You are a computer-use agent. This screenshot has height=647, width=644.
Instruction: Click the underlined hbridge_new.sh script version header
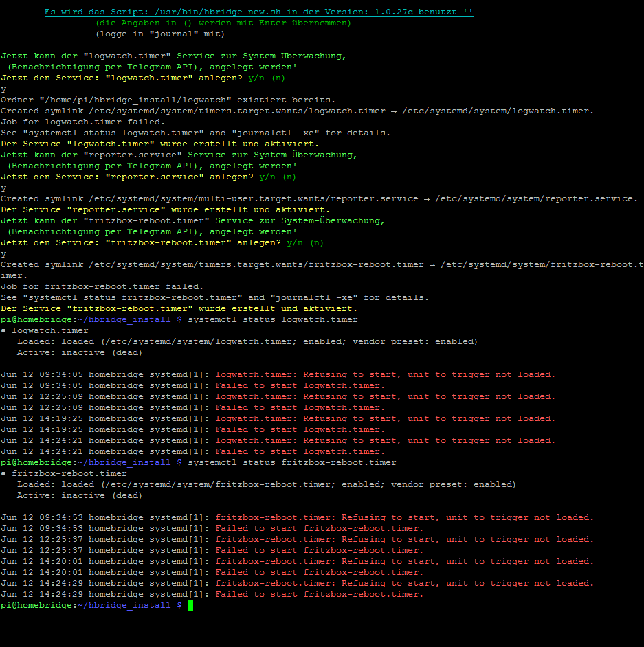[x=258, y=12]
